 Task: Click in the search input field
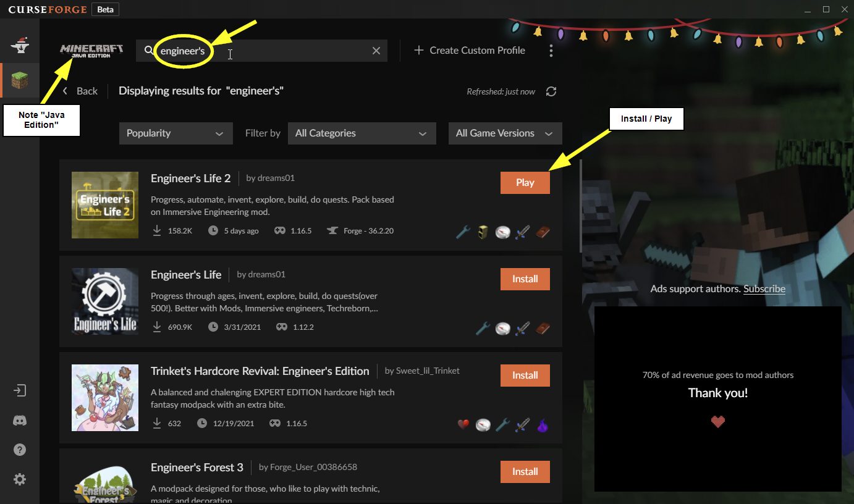point(262,51)
